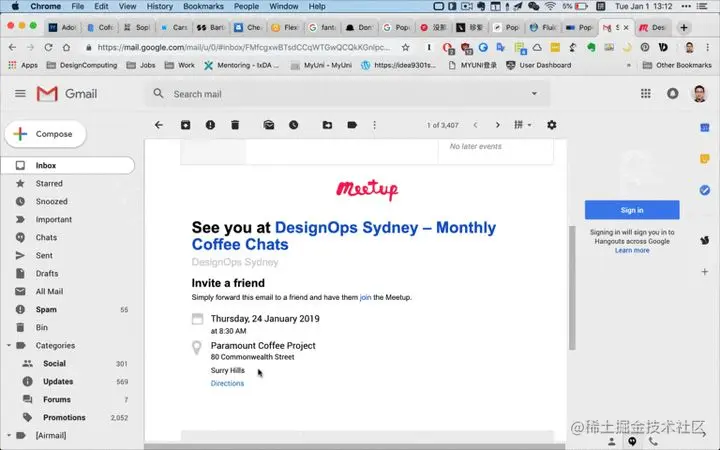Viewport: 720px width, 450px height.
Task: Click the Chrome address bar URL
Action: point(243,47)
